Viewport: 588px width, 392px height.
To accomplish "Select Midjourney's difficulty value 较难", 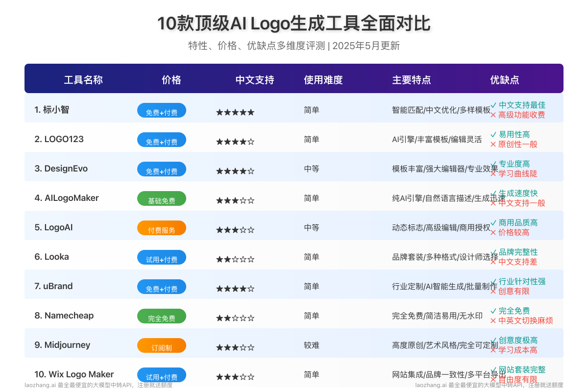I will point(312,345).
